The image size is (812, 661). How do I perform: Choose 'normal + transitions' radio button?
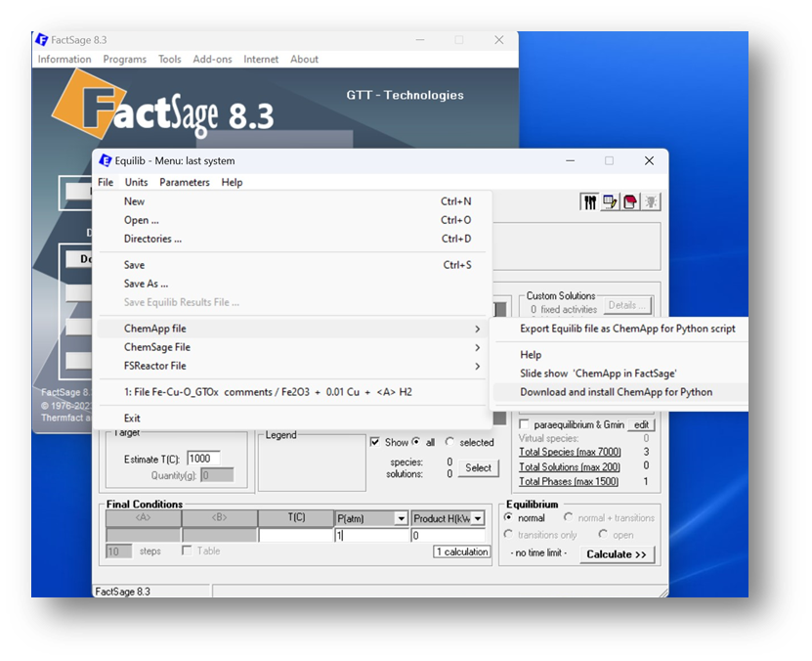[568, 517]
